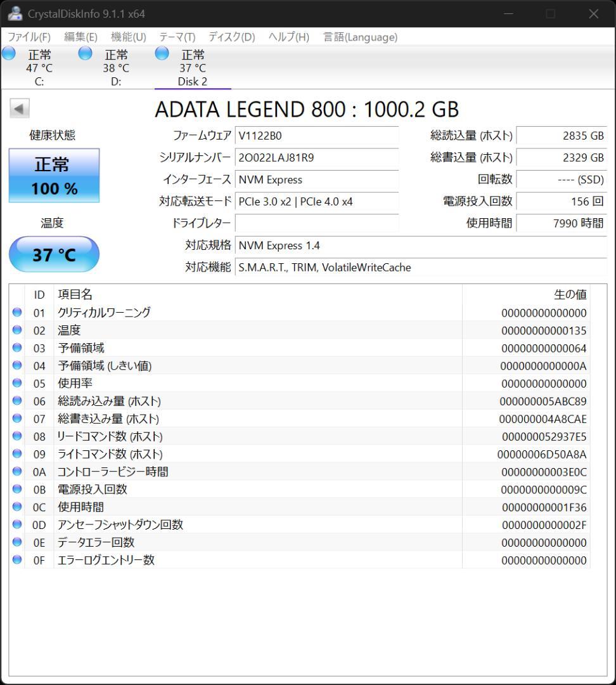This screenshot has height=685, width=616.
Task: Open the ファイル(F) menu
Action: pyautogui.click(x=29, y=37)
